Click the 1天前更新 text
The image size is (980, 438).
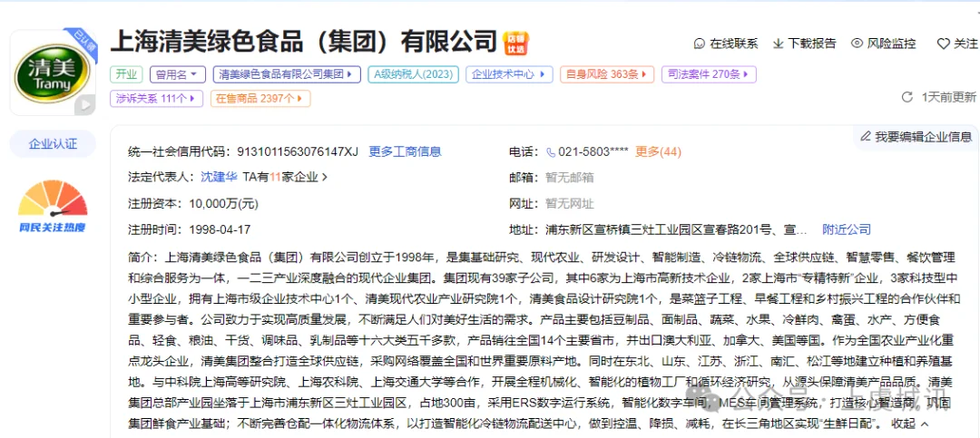click(949, 97)
